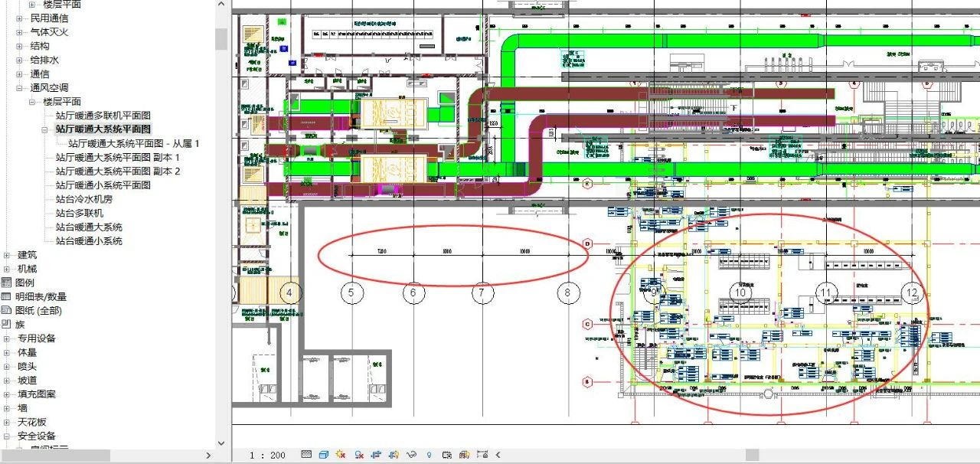This screenshot has height=464, width=980.
Task: Collapse the view control bar with the arrow
Action: point(498,455)
